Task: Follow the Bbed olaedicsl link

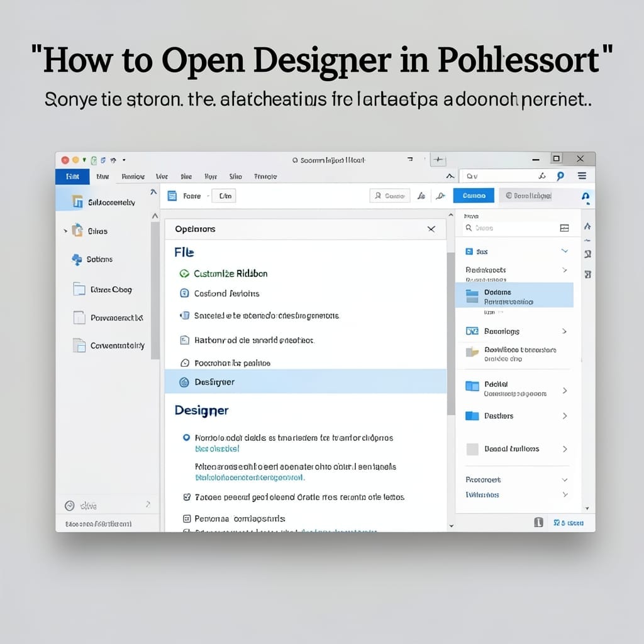Action: 217,448
